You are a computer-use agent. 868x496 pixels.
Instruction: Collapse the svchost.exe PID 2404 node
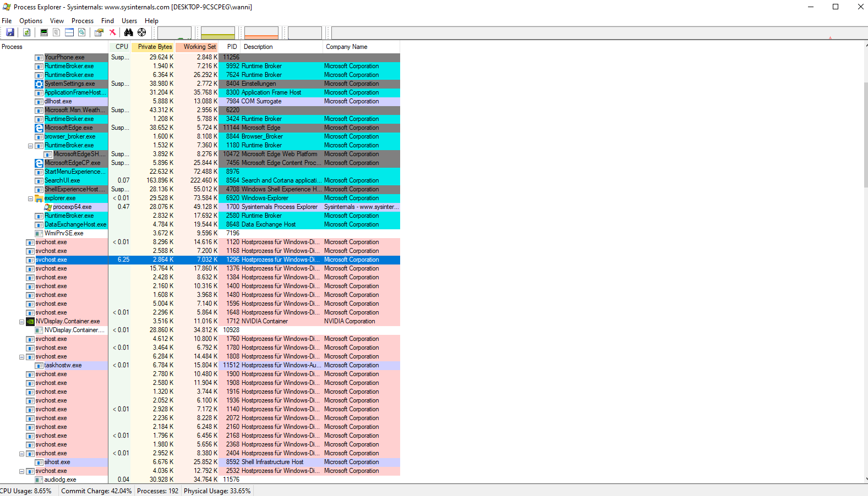(x=21, y=454)
